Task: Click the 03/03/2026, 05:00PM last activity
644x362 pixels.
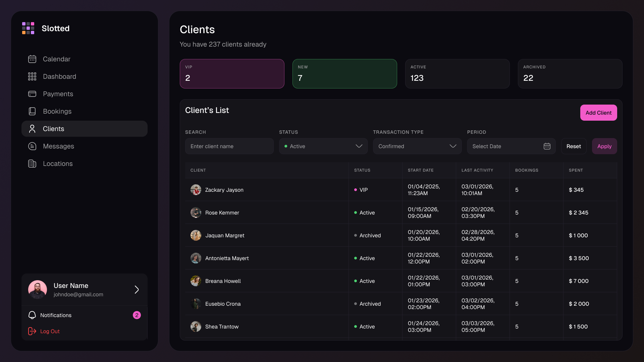Action: click(x=478, y=326)
